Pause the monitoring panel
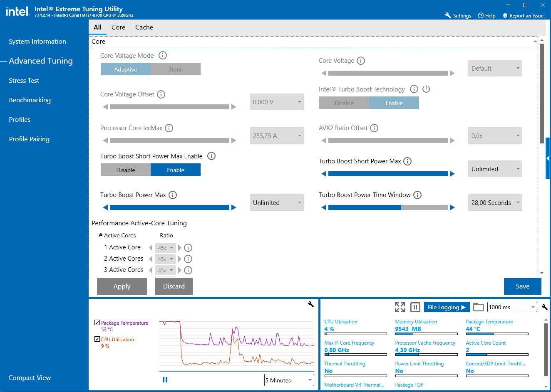Viewport: 551px width, 392px height. 415,307
